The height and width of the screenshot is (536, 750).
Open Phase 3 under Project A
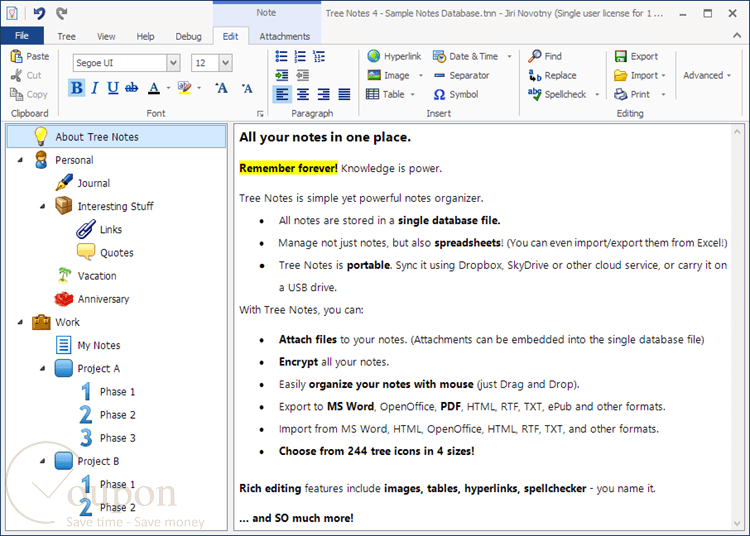point(118,438)
